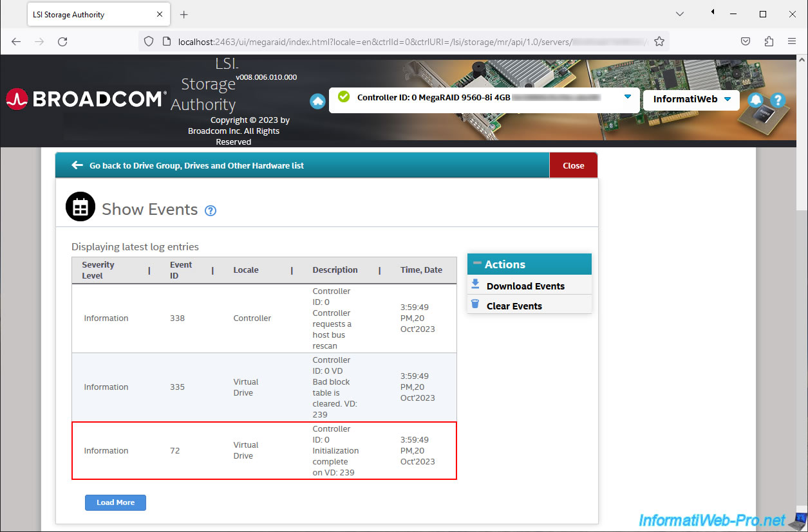This screenshot has height=532, width=808.
Task: Click the Close button in the Show Events panel
Action: click(573, 165)
